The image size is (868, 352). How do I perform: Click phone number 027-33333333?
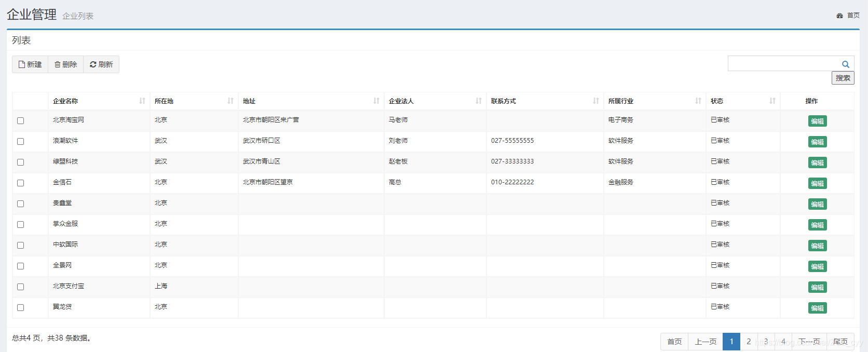tap(512, 161)
